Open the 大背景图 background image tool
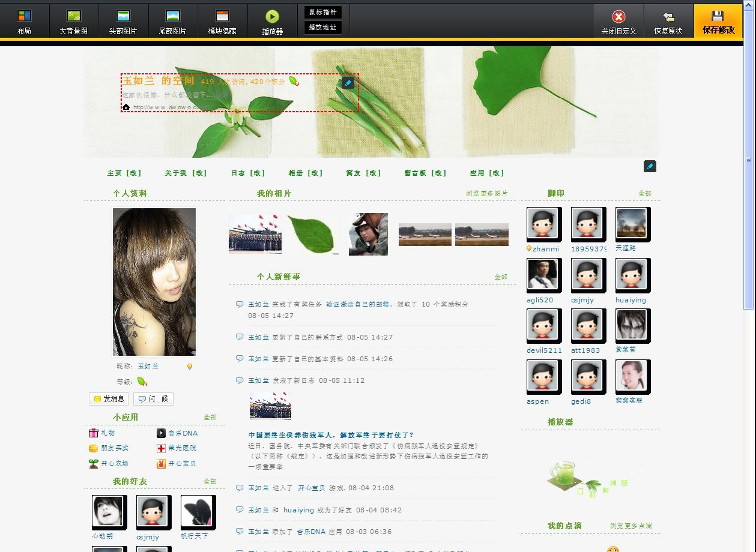756x552 pixels. click(74, 20)
